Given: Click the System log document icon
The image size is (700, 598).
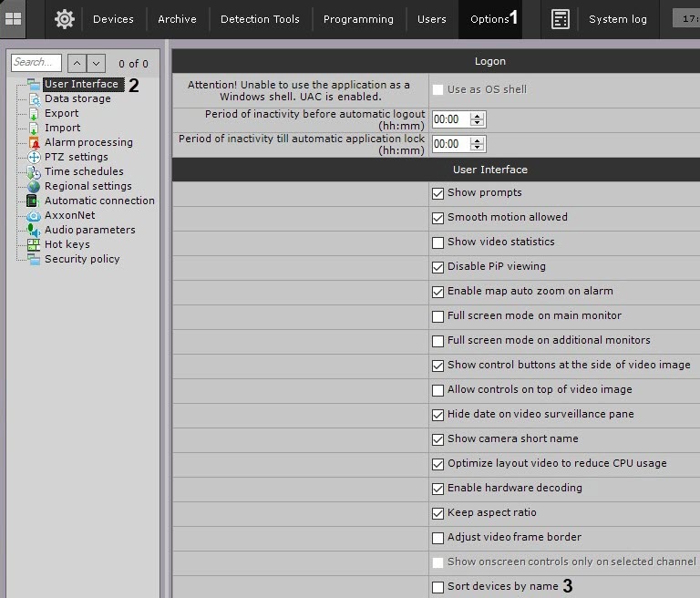Looking at the screenshot, I should tap(561, 19).
